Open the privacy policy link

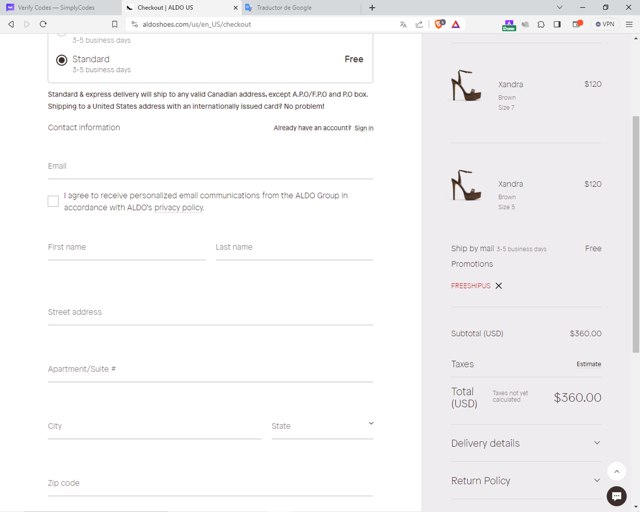pos(178,207)
